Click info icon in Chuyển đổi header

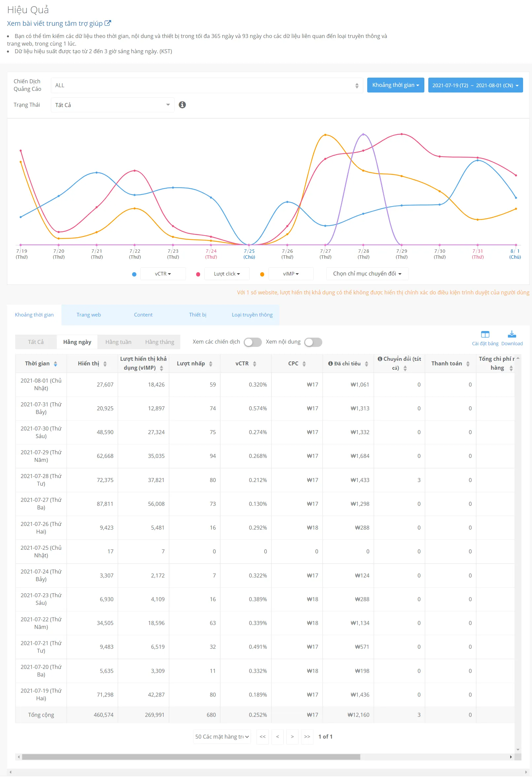click(x=380, y=359)
